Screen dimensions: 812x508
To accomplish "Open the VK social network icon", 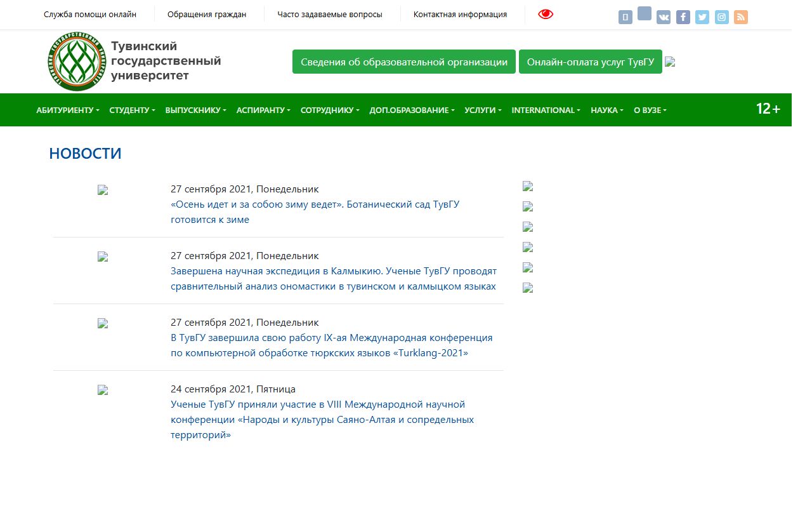I will pyautogui.click(x=664, y=17).
